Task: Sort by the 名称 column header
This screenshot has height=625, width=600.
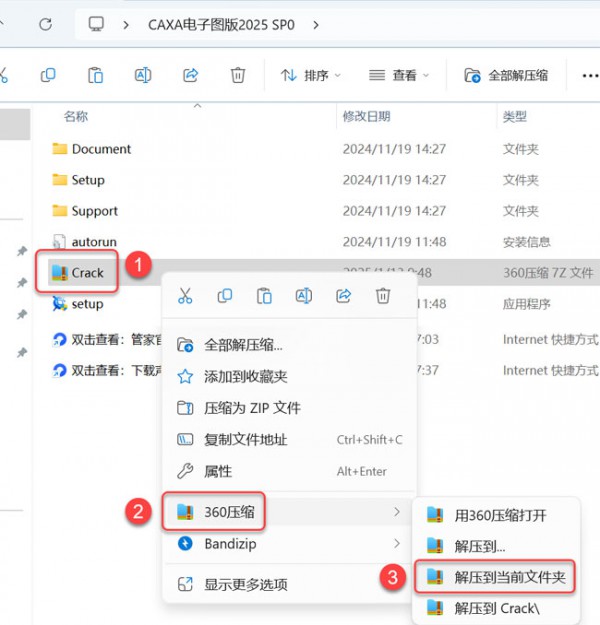Action: pyautogui.click(x=76, y=116)
